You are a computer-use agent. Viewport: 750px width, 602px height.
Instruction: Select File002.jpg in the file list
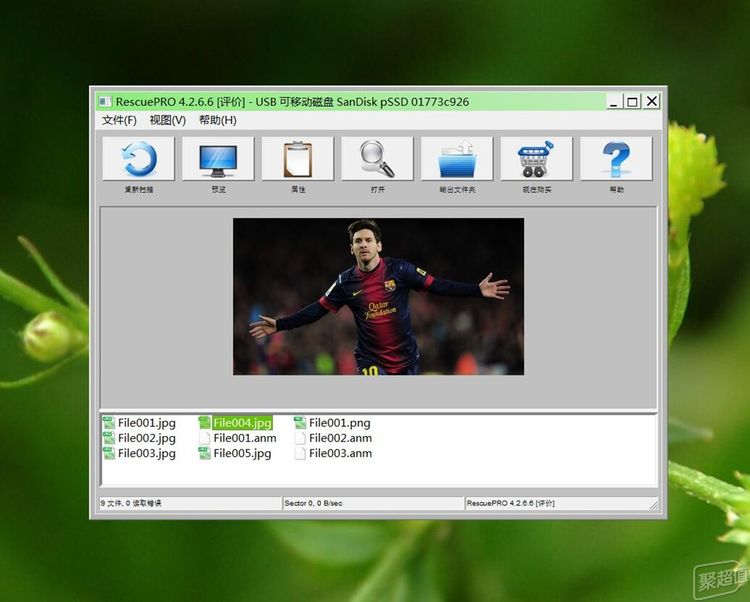(x=147, y=438)
